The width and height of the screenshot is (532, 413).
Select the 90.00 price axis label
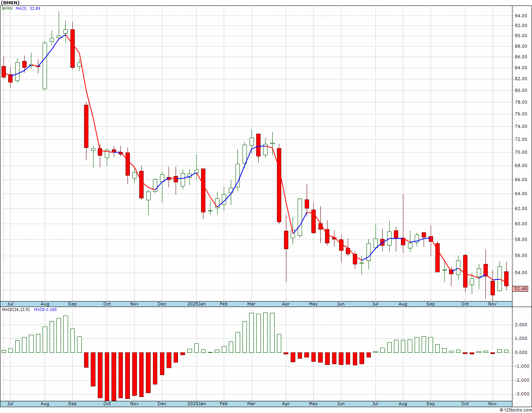521,36
